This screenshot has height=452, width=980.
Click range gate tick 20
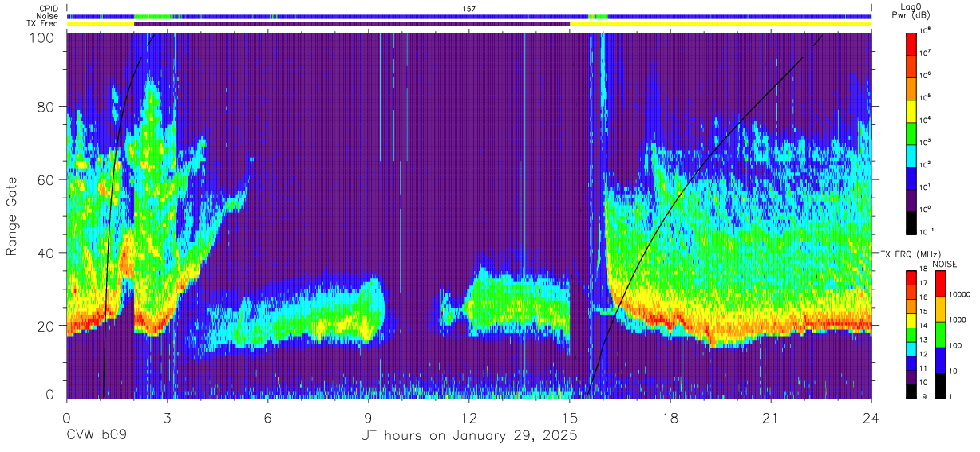(x=46, y=326)
